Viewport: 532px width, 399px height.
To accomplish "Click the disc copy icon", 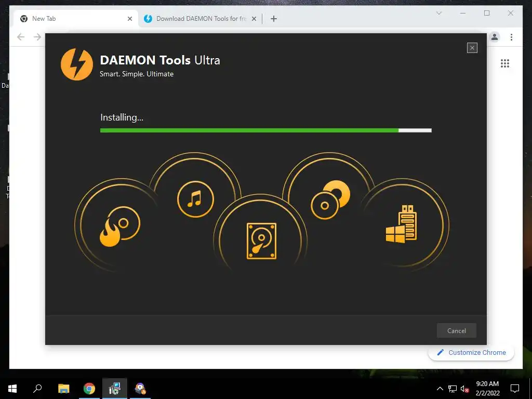I will point(330,200).
